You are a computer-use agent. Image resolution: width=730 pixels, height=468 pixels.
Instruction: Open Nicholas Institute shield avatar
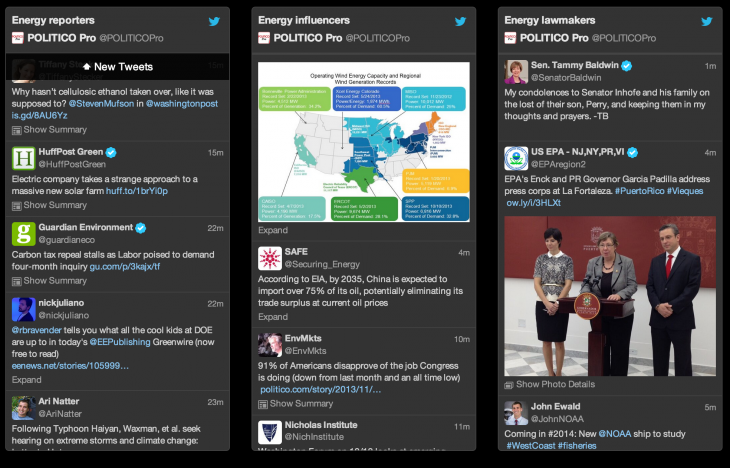point(270,432)
